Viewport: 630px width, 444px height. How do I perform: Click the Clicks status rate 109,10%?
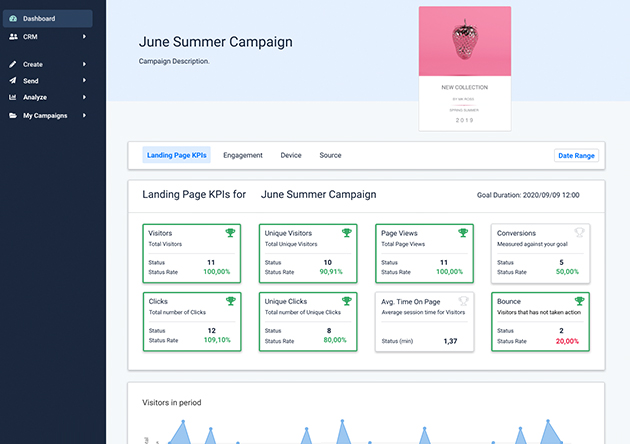(217, 340)
